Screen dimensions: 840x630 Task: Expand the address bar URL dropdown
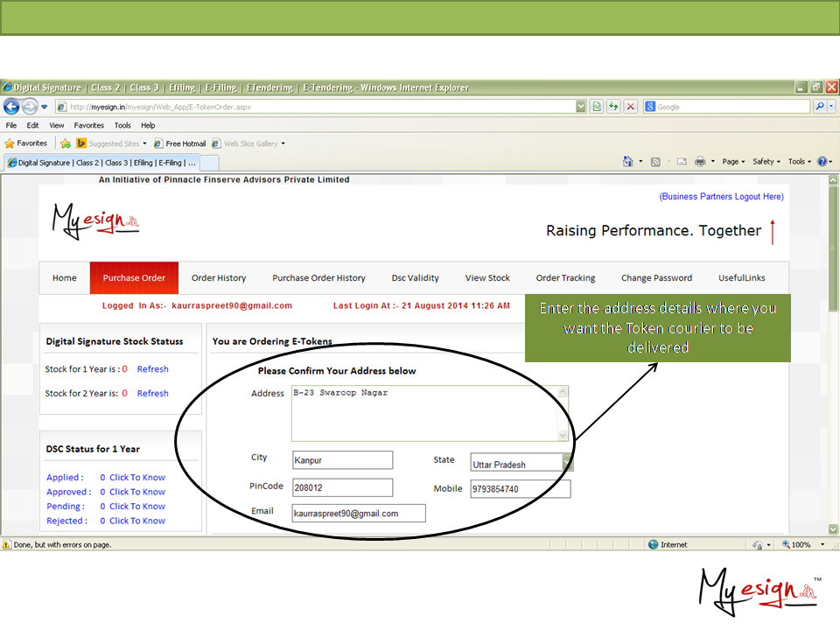point(581,107)
